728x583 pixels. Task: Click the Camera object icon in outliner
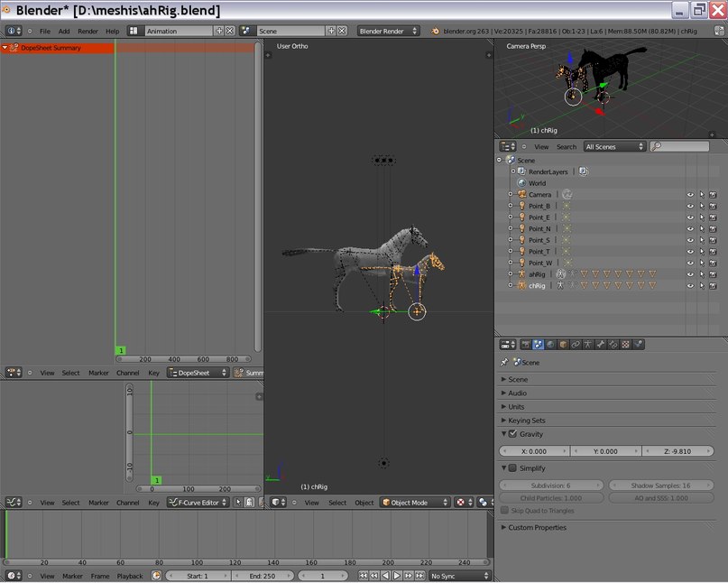click(x=521, y=195)
